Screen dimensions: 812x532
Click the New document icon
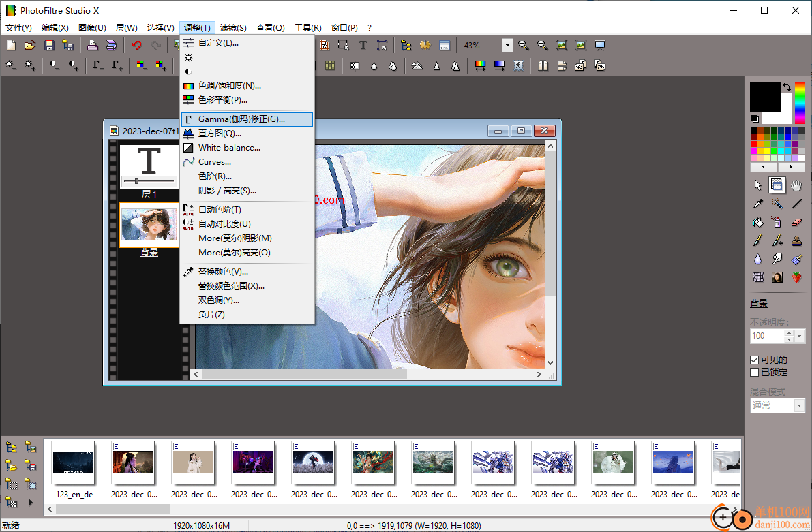coord(11,46)
